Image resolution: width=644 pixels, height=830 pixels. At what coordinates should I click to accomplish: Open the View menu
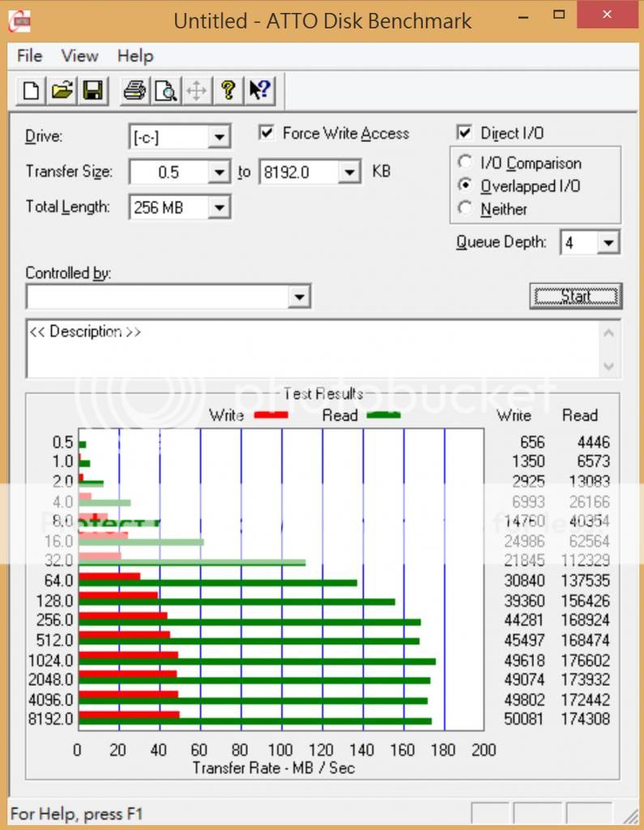point(79,56)
